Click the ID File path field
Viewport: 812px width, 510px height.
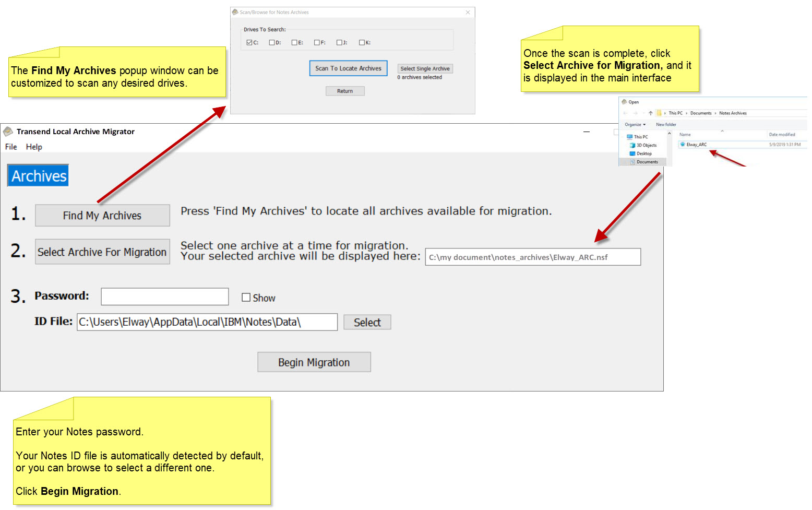pos(207,322)
